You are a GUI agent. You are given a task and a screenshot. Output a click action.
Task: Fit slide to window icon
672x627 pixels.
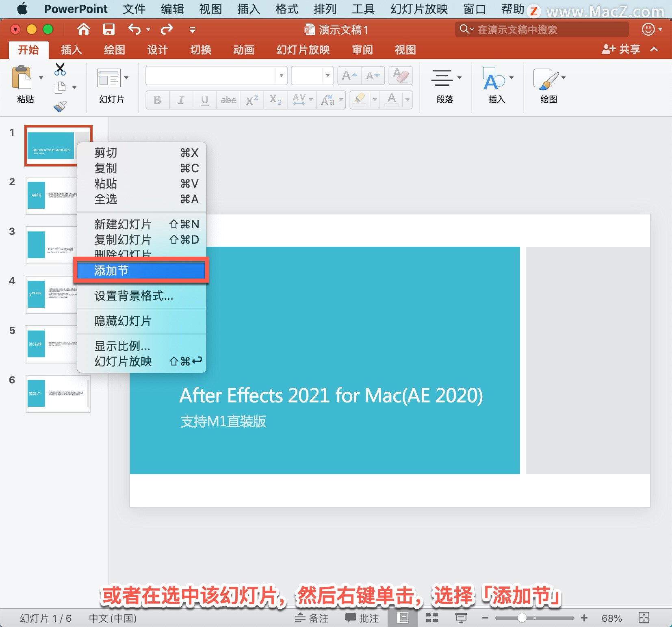point(644,618)
